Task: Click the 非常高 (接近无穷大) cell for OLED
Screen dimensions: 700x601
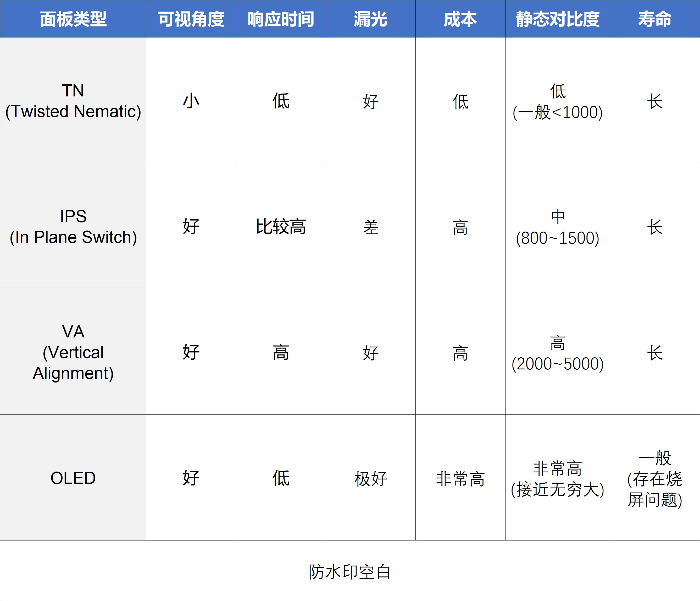Action: tap(557, 478)
